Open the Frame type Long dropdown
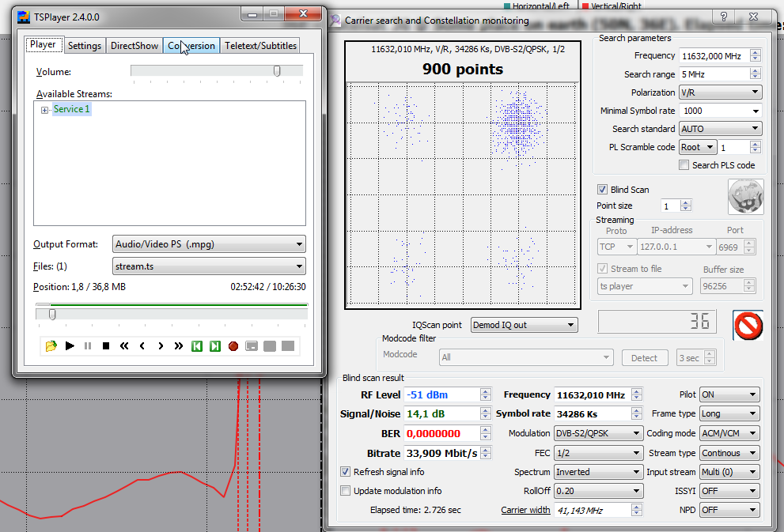 click(x=729, y=413)
